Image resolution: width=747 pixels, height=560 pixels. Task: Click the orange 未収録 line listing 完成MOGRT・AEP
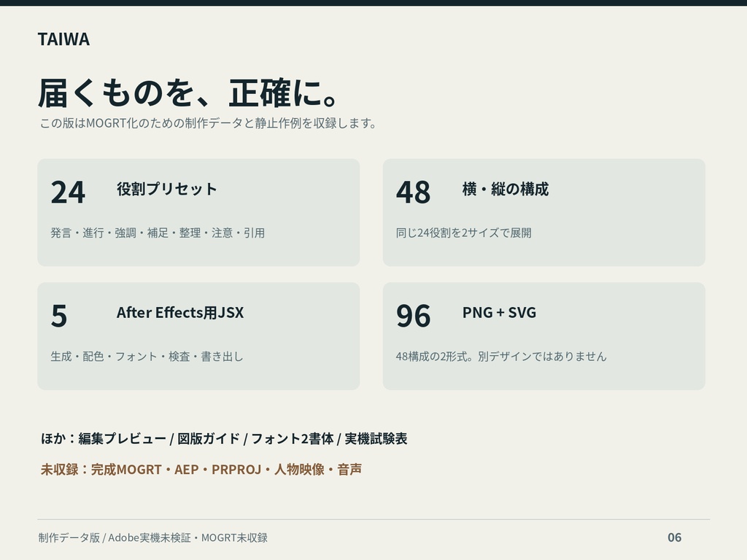[x=201, y=470]
